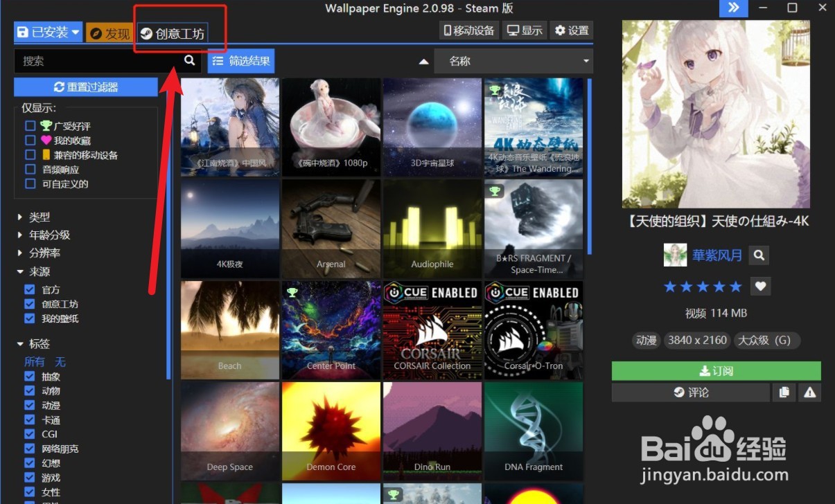Report wallpaper with warning triangle icon
Viewport: 835px width, 504px height.
809,393
